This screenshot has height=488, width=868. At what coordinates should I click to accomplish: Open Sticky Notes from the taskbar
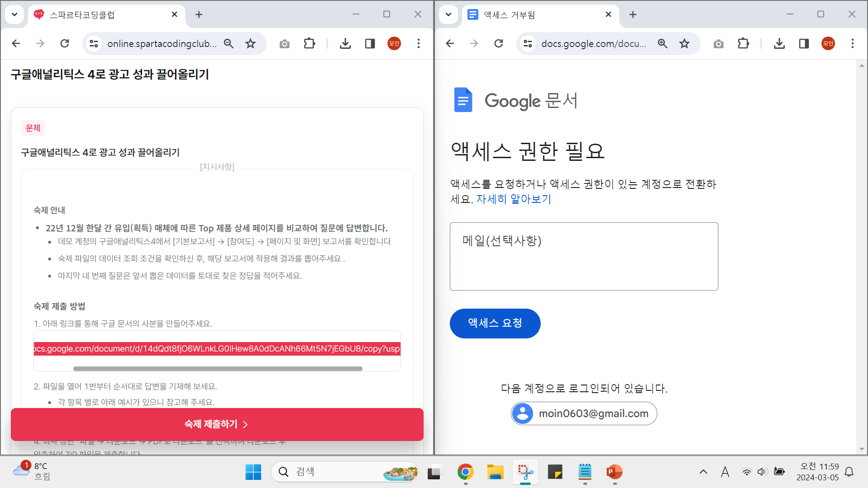(555, 472)
